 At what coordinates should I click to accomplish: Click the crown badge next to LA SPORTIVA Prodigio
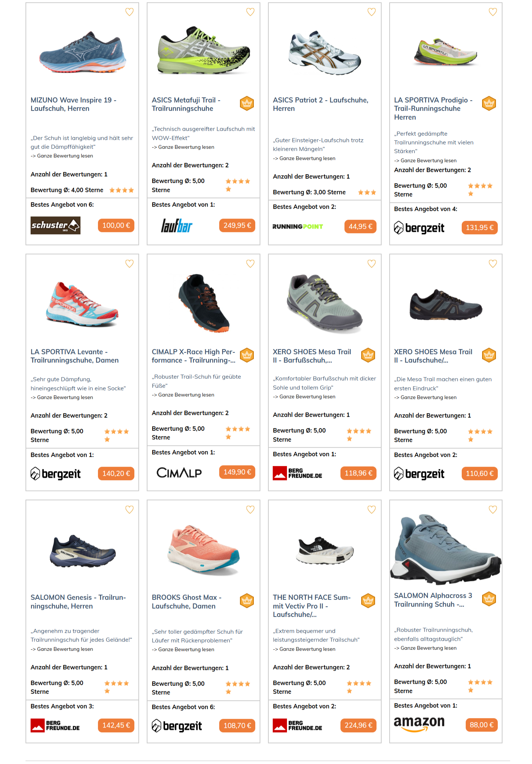[x=489, y=103]
